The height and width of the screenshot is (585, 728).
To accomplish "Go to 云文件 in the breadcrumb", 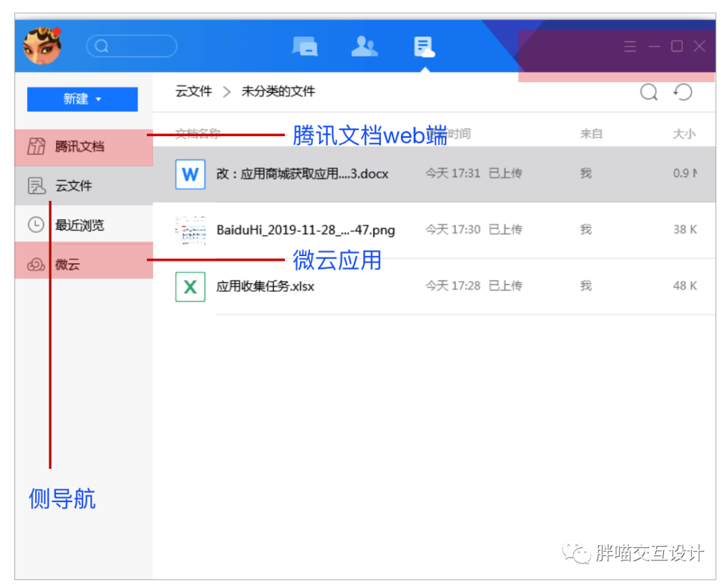I will pyautogui.click(x=193, y=92).
